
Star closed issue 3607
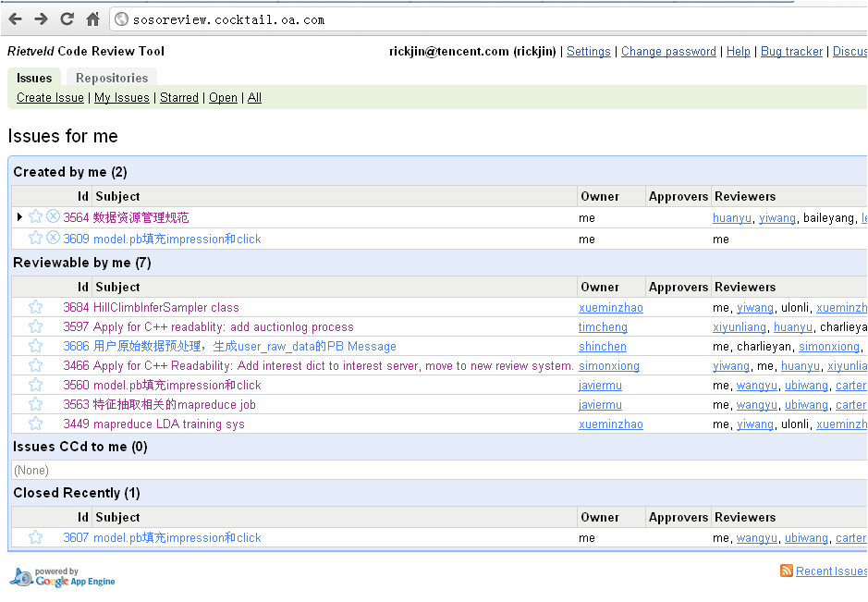[x=35, y=537]
